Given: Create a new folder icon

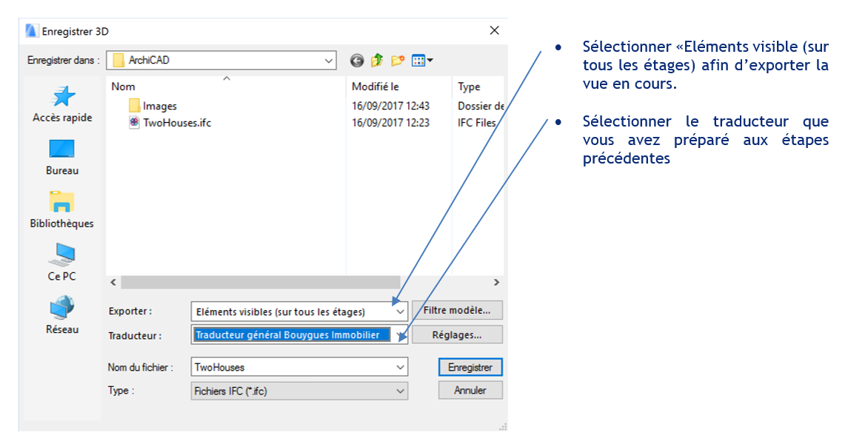Looking at the screenshot, I should 398,60.
